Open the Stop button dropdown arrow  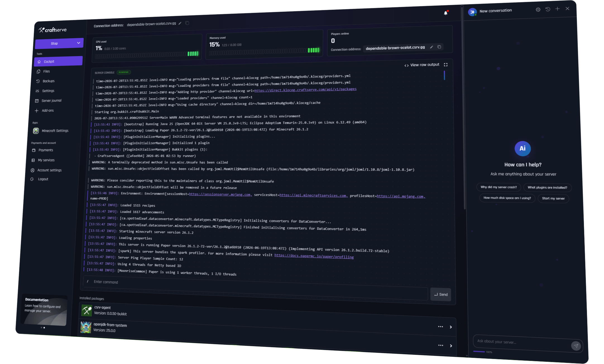78,43
